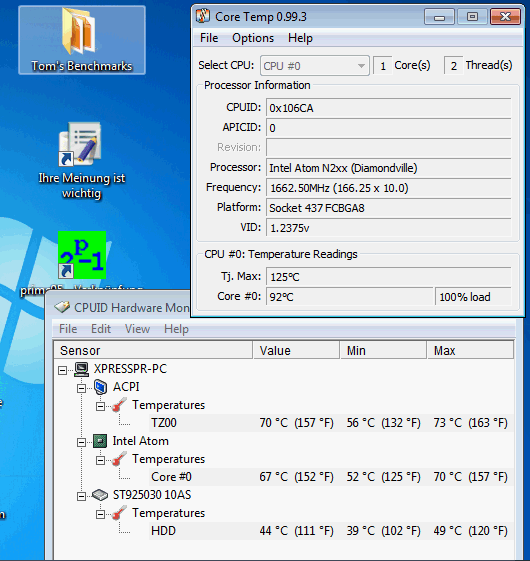Collapse the Temperatures node under ST925030 10AS
This screenshot has height=561, width=530.
click(x=101, y=514)
